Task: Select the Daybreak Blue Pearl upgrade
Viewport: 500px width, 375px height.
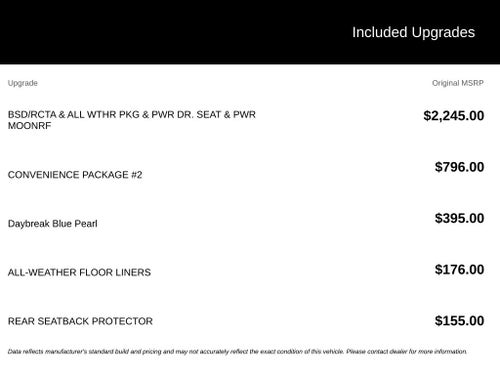Action: (53, 223)
